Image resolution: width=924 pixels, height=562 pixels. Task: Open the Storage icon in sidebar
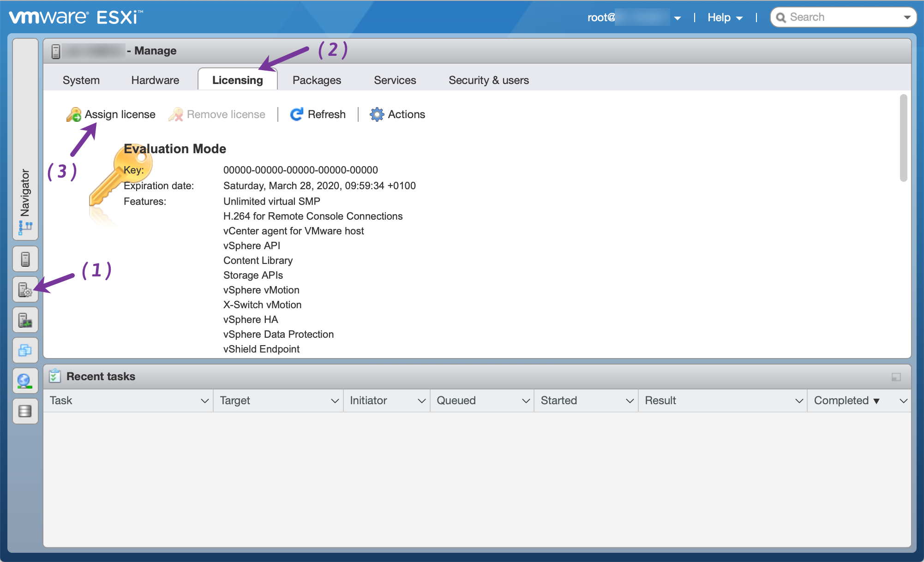(x=25, y=411)
